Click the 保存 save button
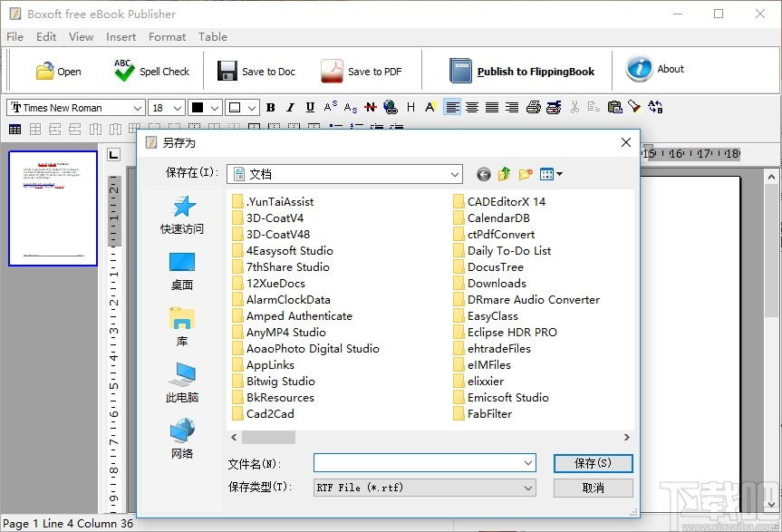The height and width of the screenshot is (532, 782). pyautogui.click(x=593, y=463)
